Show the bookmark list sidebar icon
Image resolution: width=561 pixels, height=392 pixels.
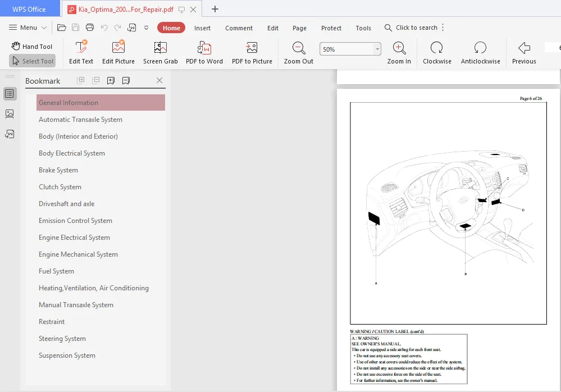point(10,94)
